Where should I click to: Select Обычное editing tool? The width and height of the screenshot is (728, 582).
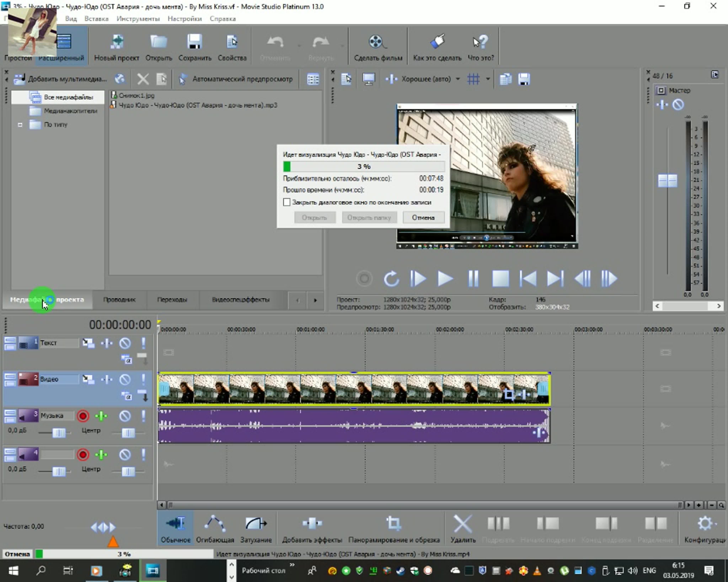pyautogui.click(x=175, y=529)
